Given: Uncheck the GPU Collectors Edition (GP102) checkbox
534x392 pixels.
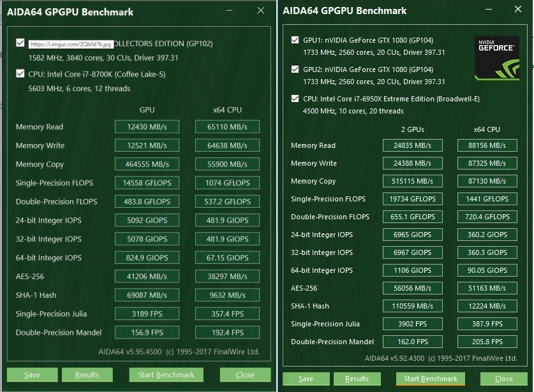Looking at the screenshot, I should 20,43.
